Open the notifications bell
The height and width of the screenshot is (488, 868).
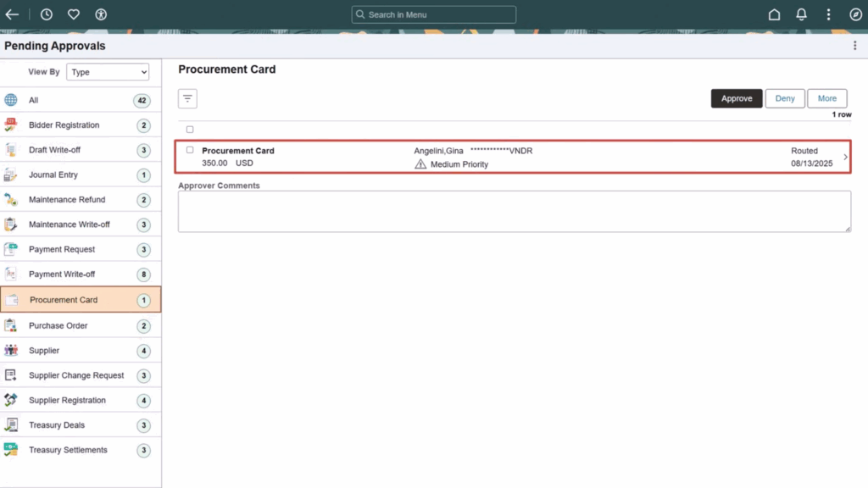point(801,14)
